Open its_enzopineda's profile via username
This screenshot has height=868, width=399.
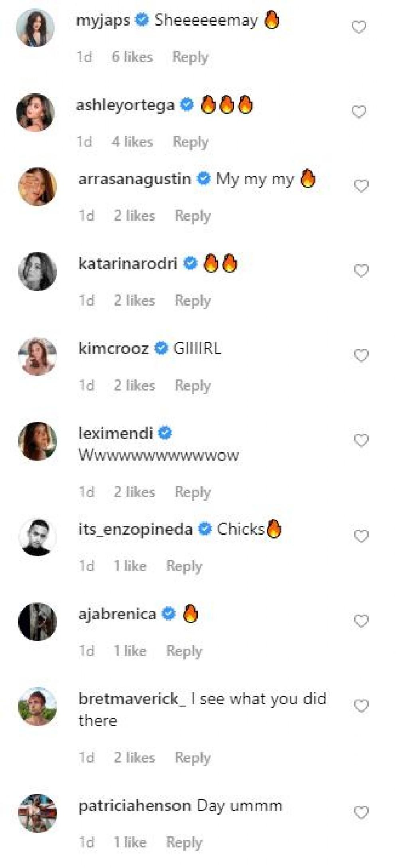click(x=135, y=529)
